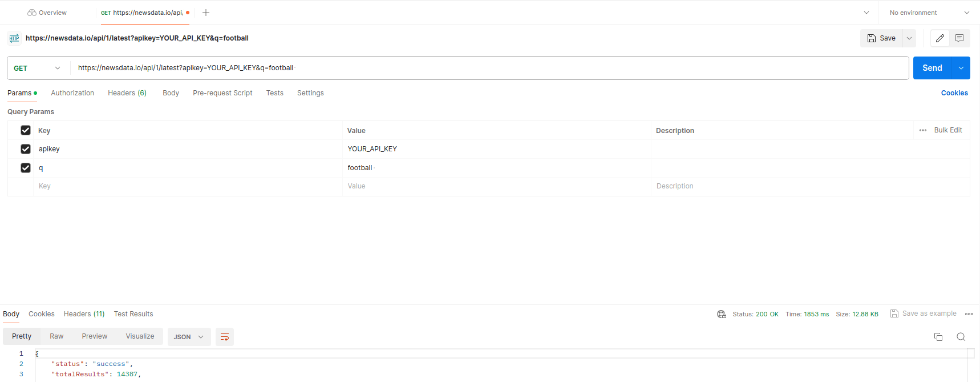Open the Test Results tab
This screenshot has height=382, width=980.
[x=133, y=314]
